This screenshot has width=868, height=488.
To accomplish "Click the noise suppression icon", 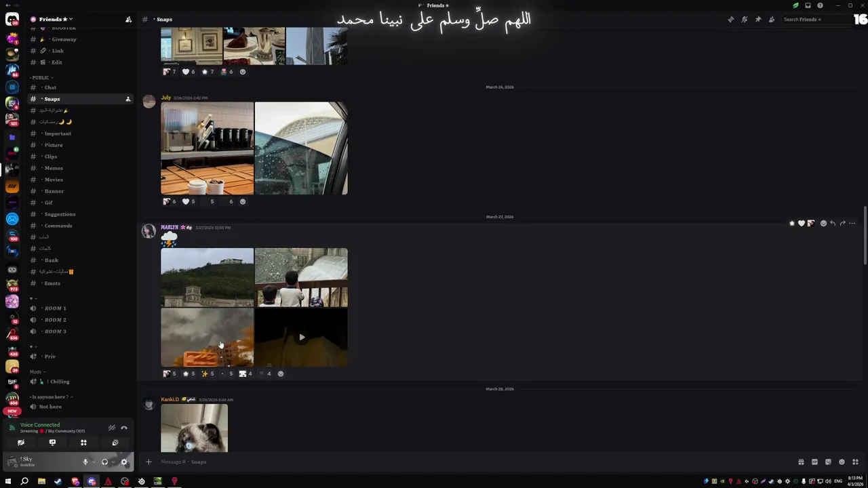I will point(112,428).
